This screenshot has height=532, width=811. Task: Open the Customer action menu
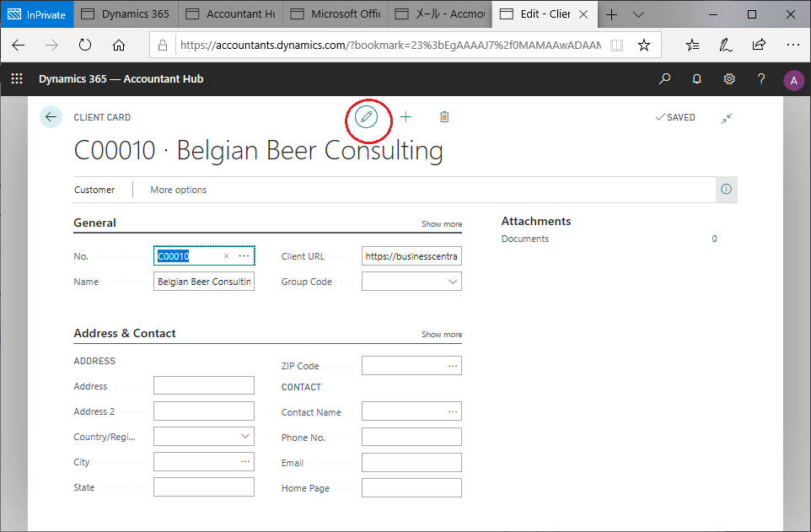[x=94, y=190]
